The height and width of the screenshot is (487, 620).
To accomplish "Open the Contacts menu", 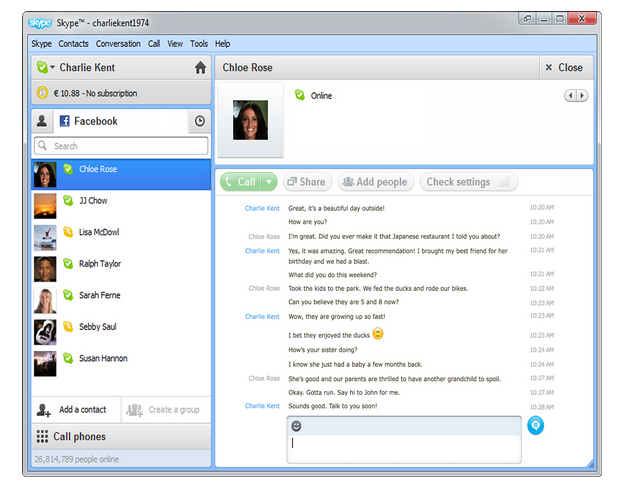I will pyautogui.click(x=73, y=44).
